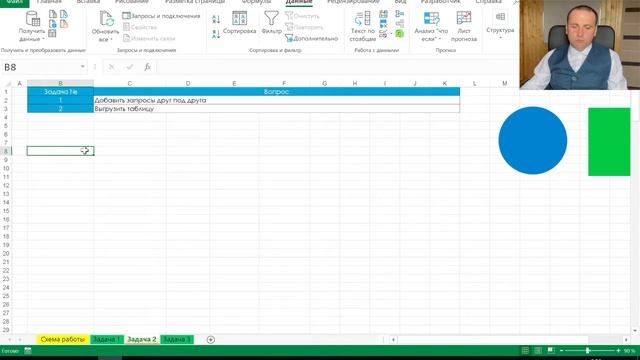Click the Name Box showing B8

40,67
